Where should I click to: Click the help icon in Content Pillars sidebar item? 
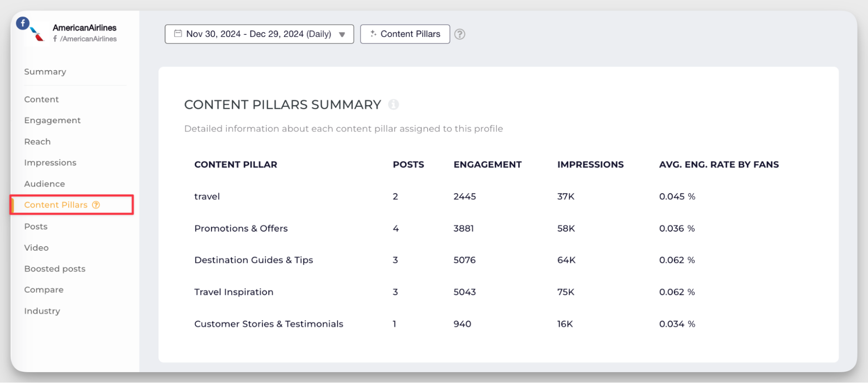(96, 205)
